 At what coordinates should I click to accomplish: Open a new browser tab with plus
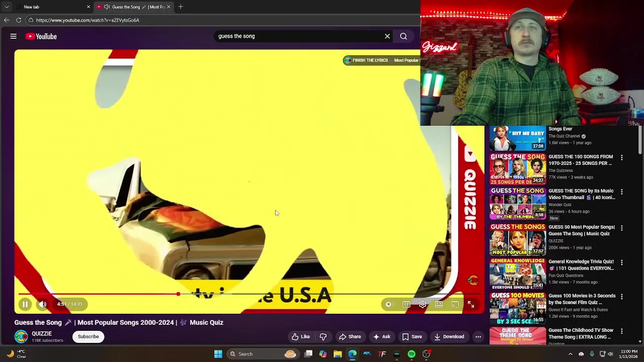181,7
